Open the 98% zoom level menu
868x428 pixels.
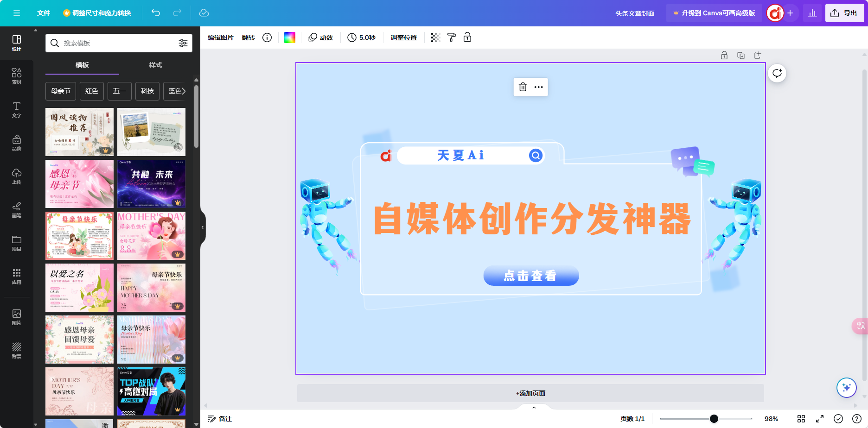tap(771, 419)
